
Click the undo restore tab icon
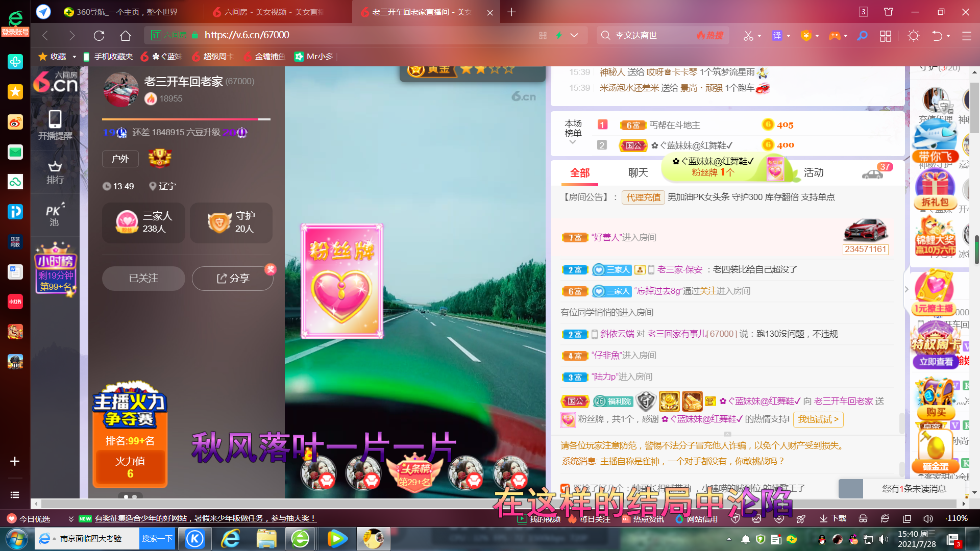pyautogui.click(x=937, y=35)
